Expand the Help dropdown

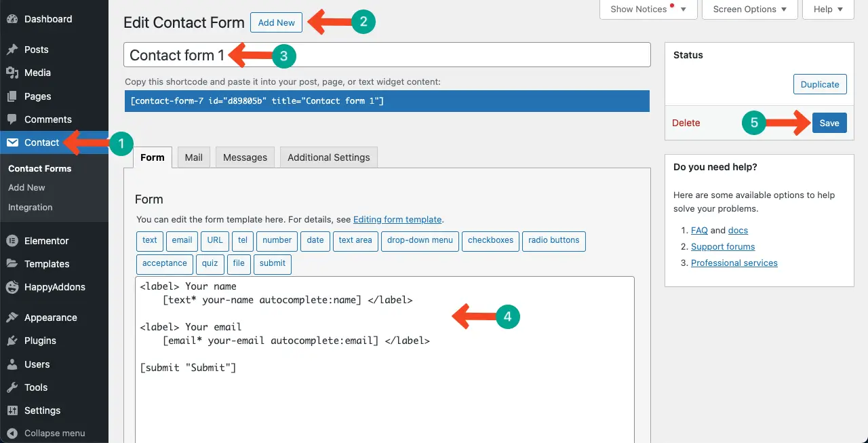tap(828, 9)
